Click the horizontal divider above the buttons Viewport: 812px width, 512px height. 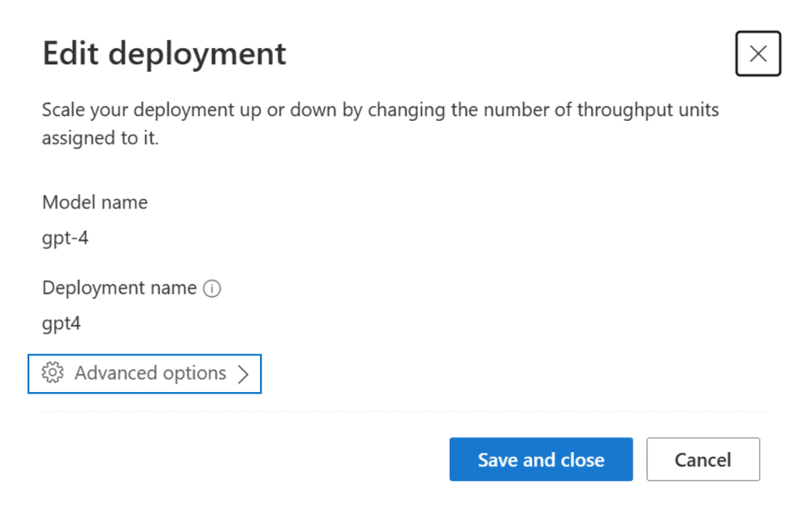pos(404,411)
